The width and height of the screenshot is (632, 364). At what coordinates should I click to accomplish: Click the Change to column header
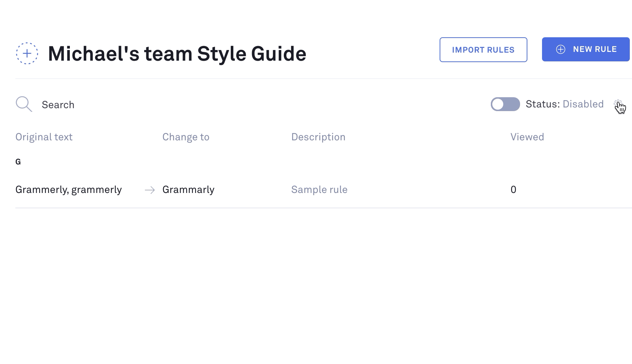[186, 137]
